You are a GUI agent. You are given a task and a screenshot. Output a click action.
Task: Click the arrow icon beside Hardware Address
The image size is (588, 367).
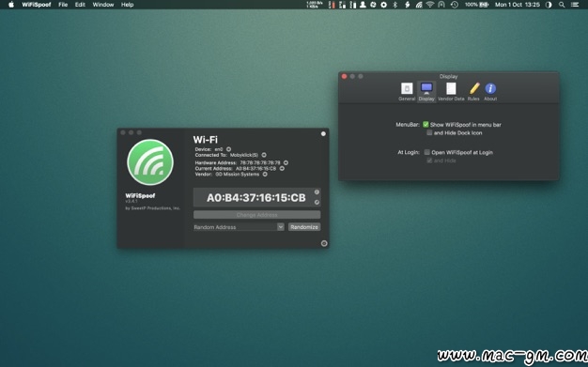[x=286, y=162]
